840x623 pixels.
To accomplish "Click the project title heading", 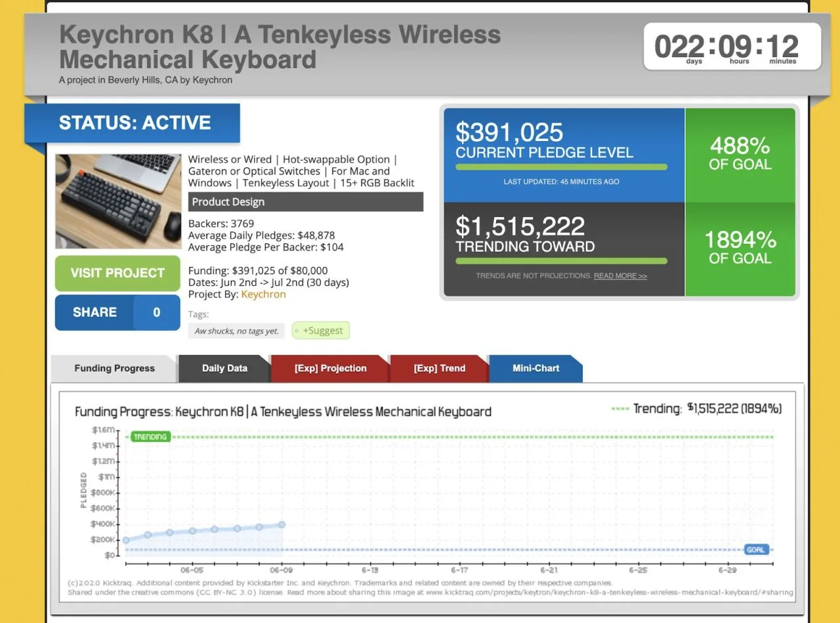I will tap(280, 47).
